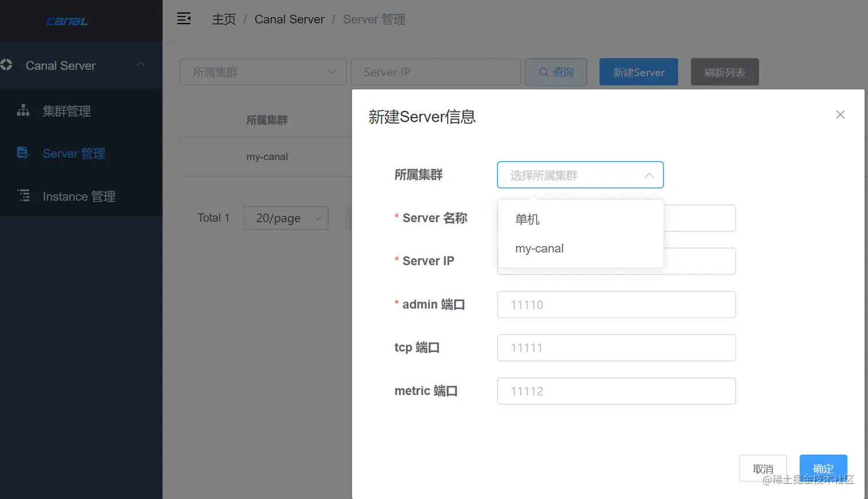The width and height of the screenshot is (868, 499).
Task: Focus the tcp 端口 input field
Action: pyautogui.click(x=616, y=347)
